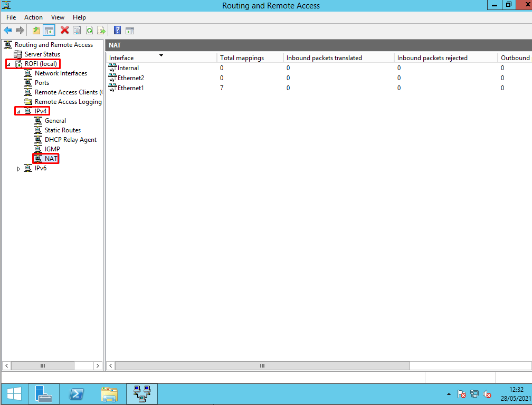532x405 pixels.
Task: Click the title bar application icon
Action: pyautogui.click(x=6, y=5)
